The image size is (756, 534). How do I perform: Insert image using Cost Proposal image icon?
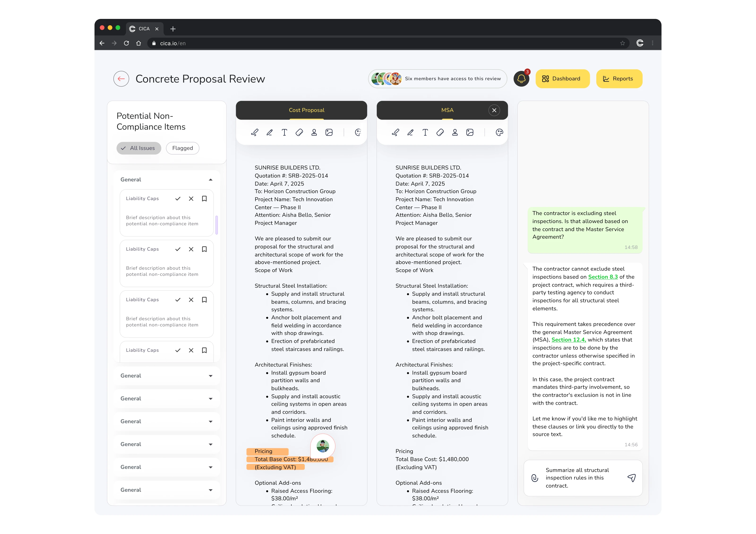(x=329, y=132)
